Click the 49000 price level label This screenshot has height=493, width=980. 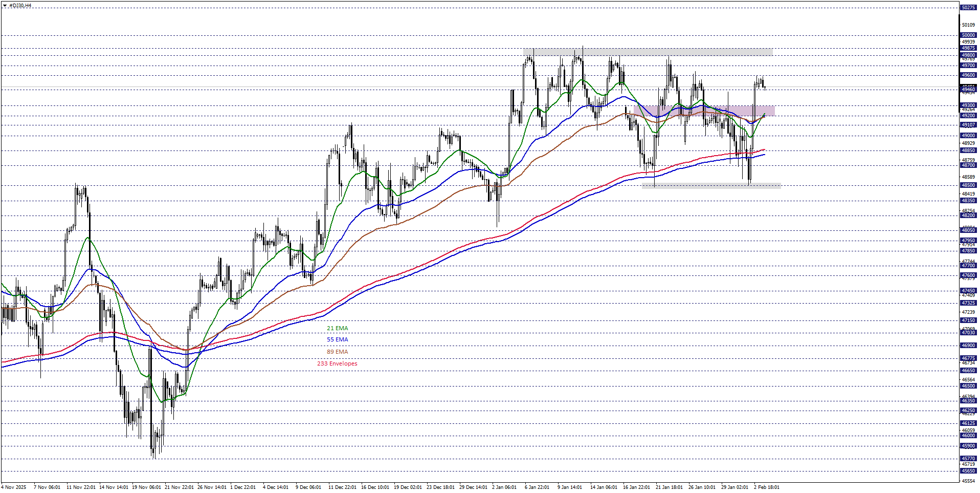(x=968, y=136)
